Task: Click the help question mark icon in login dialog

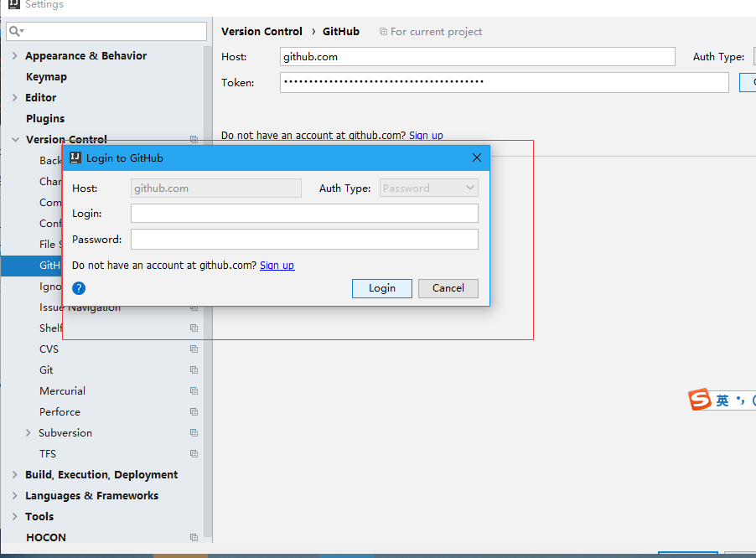Action: click(79, 288)
